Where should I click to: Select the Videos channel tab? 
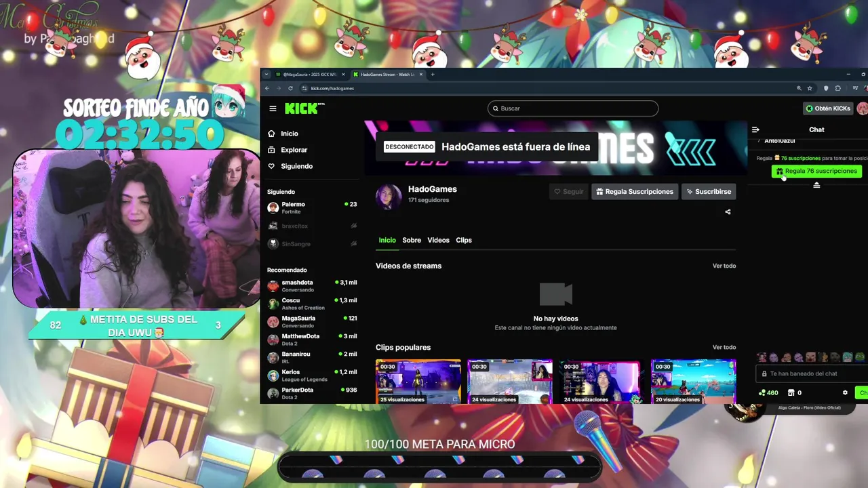click(438, 240)
